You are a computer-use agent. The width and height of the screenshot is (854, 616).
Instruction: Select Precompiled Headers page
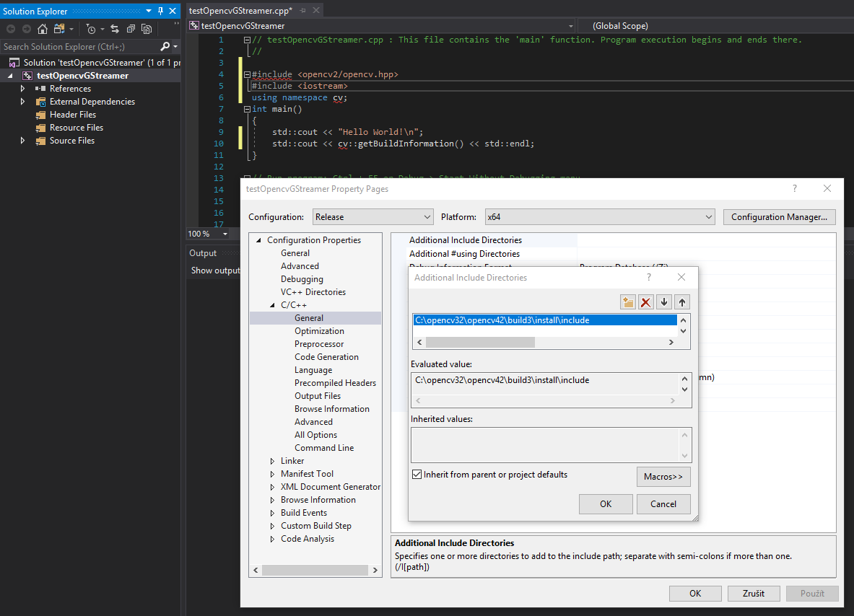[336, 383]
